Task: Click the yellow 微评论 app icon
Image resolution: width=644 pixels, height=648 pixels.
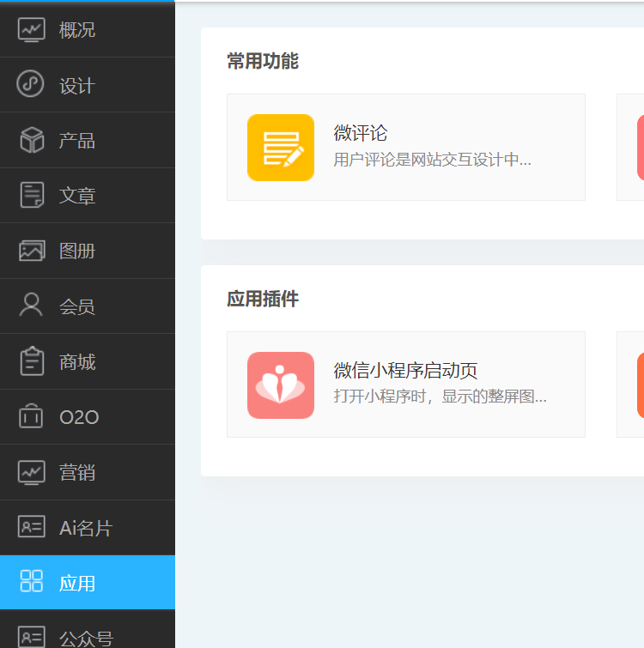Action: (x=281, y=148)
